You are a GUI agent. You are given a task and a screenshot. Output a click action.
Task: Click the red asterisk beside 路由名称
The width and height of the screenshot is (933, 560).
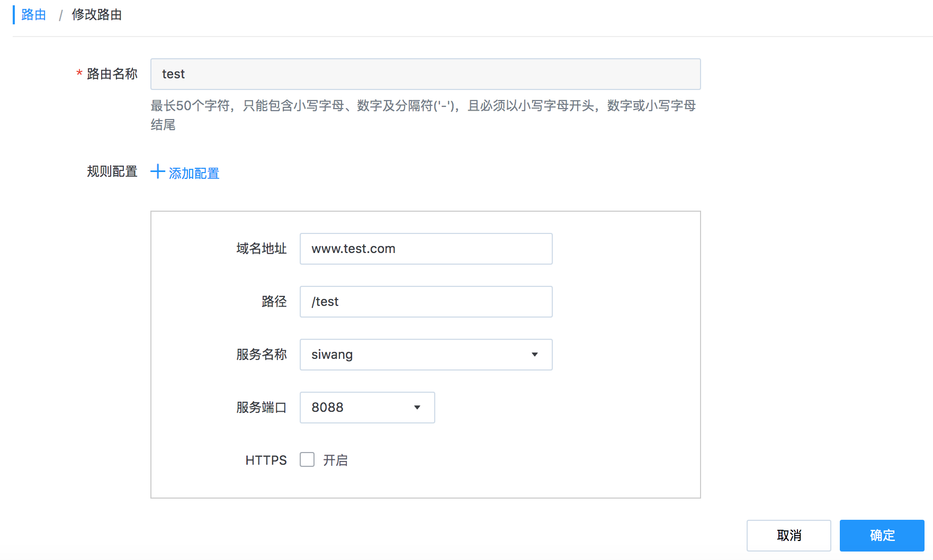(x=78, y=74)
